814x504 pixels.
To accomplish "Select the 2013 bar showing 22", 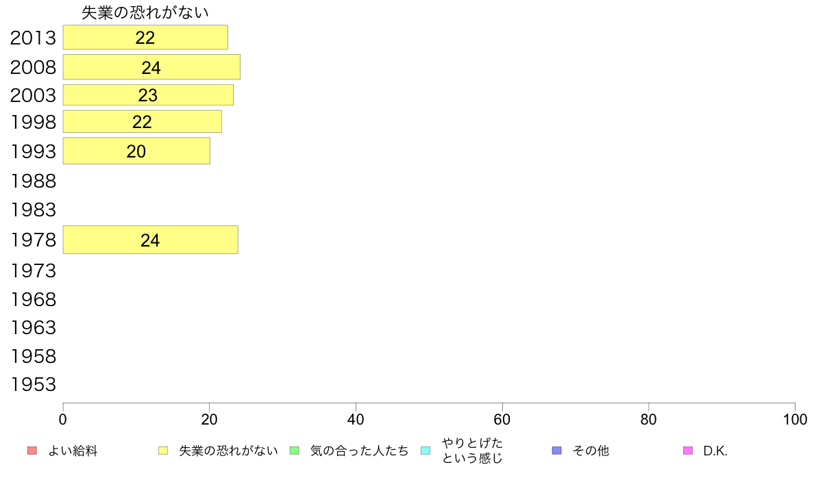I will pos(145,38).
